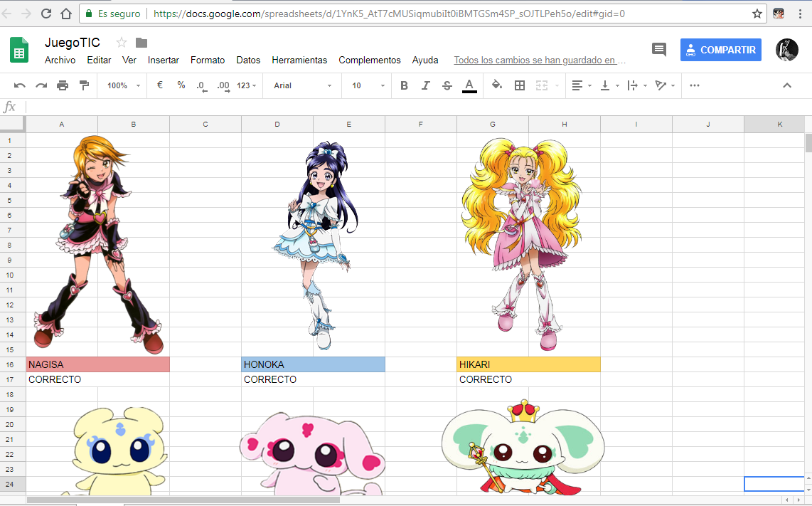Click 'Todos los cambios se han guardado' link
812x506 pixels.
click(x=540, y=60)
